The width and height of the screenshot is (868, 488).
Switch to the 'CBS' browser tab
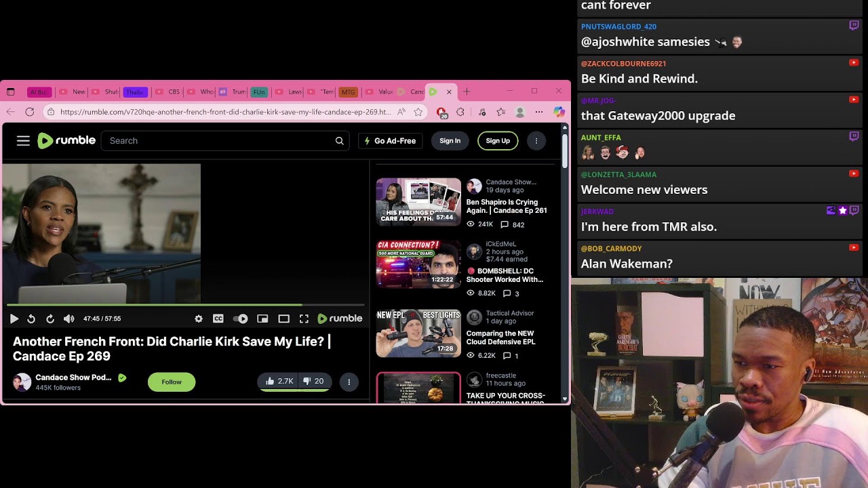point(168,91)
